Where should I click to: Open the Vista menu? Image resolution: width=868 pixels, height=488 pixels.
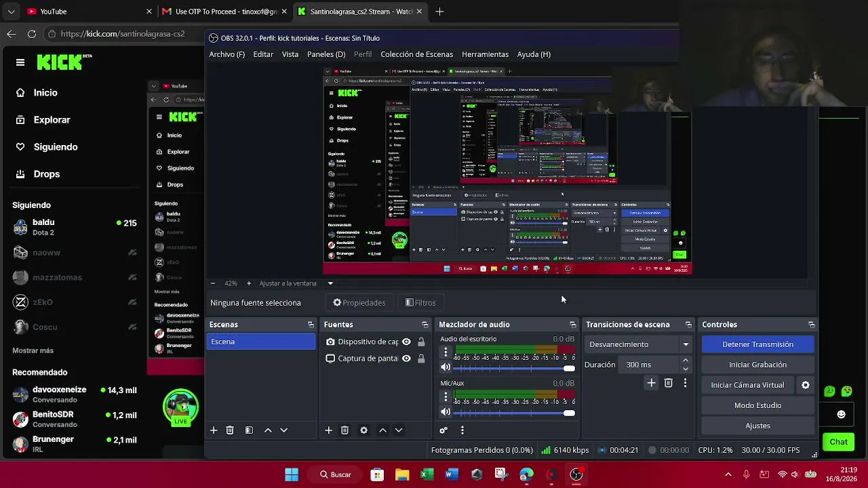[290, 54]
